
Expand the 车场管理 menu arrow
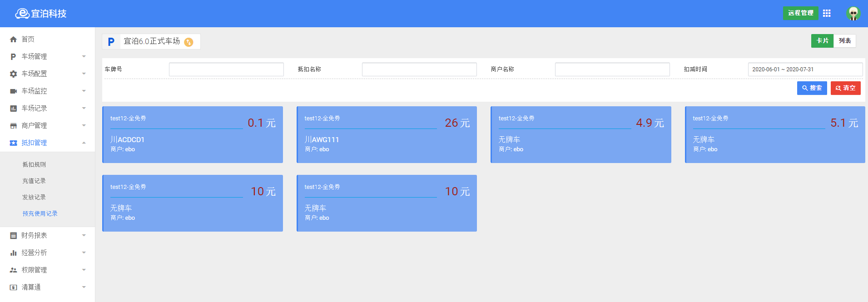pos(84,56)
